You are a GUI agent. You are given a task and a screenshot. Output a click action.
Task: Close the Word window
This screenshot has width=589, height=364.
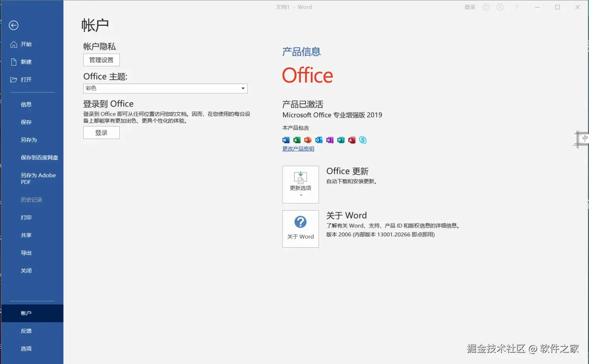pyautogui.click(x=578, y=7)
